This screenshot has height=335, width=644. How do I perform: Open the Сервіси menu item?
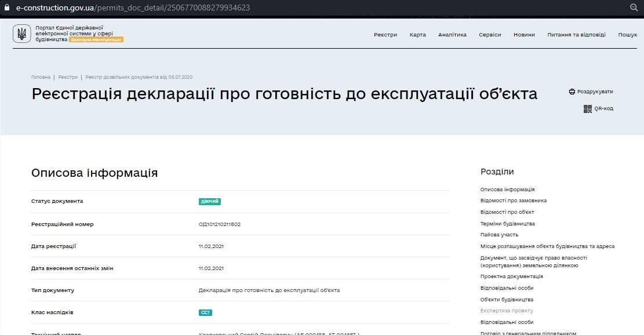pos(490,35)
